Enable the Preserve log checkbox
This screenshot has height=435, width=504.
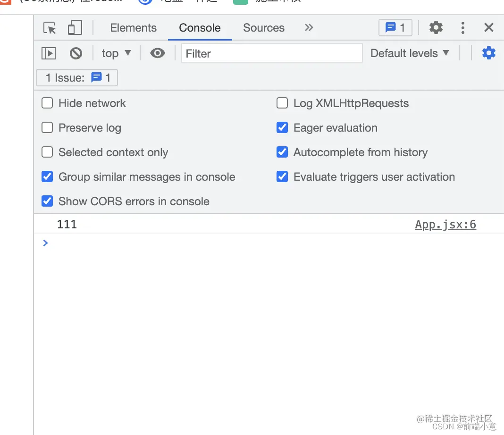pos(47,127)
